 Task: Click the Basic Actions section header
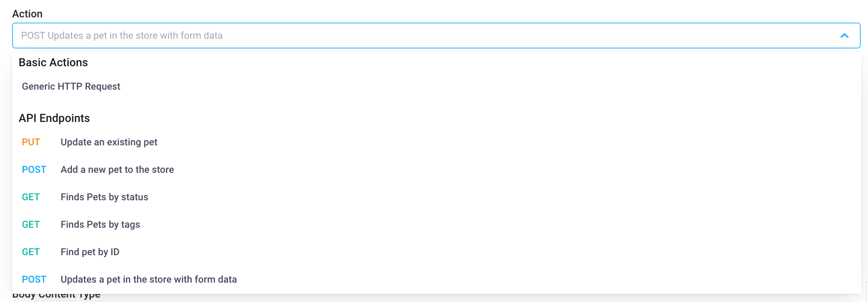(x=53, y=63)
